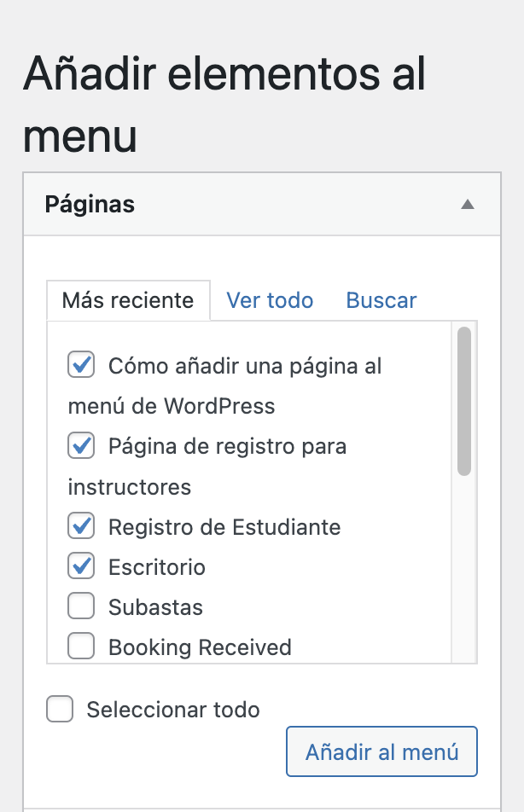Open the Buscar tab

coord(381,300)
